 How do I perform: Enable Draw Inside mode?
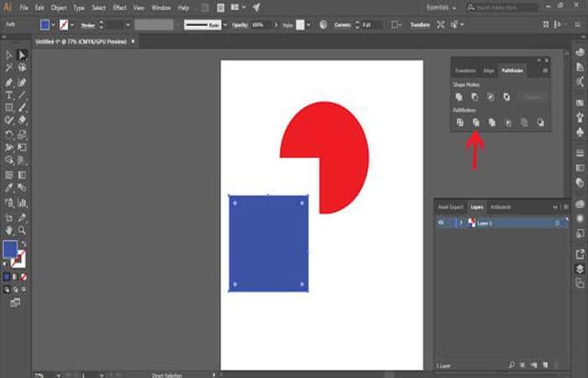[x=24, y=290]
